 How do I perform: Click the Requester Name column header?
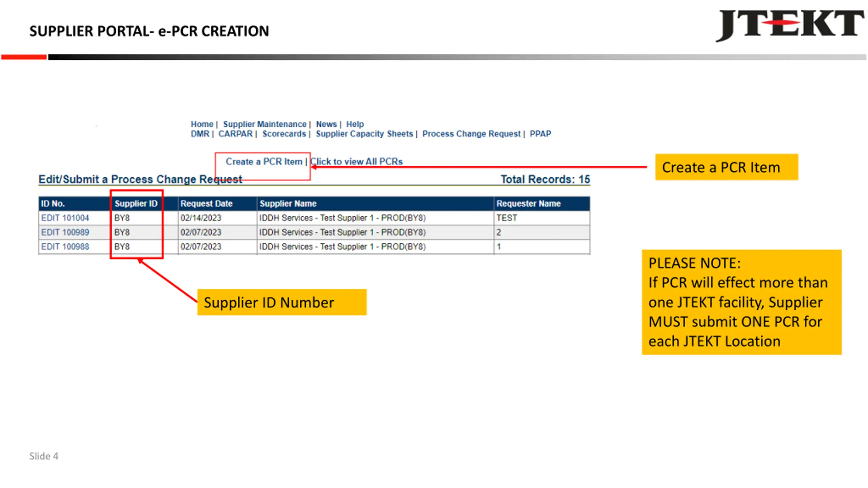[x=528, y=204]
